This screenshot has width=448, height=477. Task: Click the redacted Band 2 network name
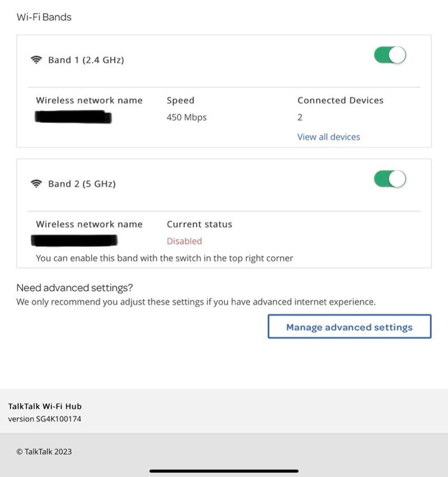pos(74,241)
